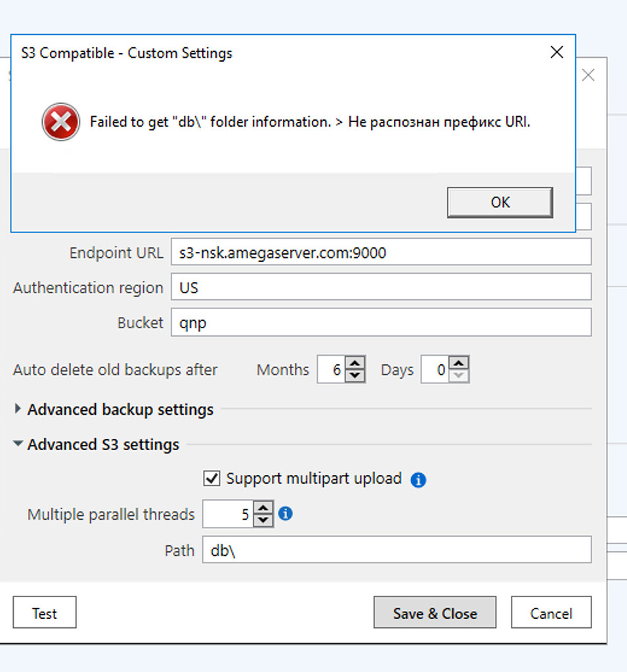Screen dimensions: 627x672
Task: Decrease the Days value with the down arrow
Action: click(x=458, y=375)
